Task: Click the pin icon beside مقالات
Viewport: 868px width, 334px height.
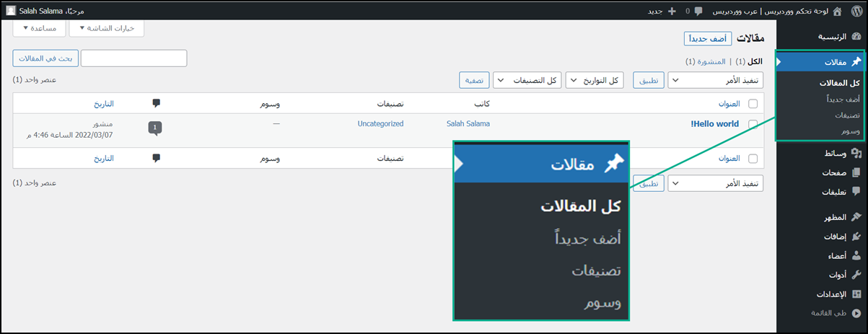Action: (856, 62)
